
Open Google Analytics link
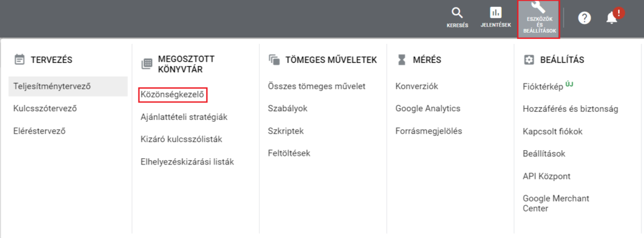pyautogui.click(x=428, y=109)
